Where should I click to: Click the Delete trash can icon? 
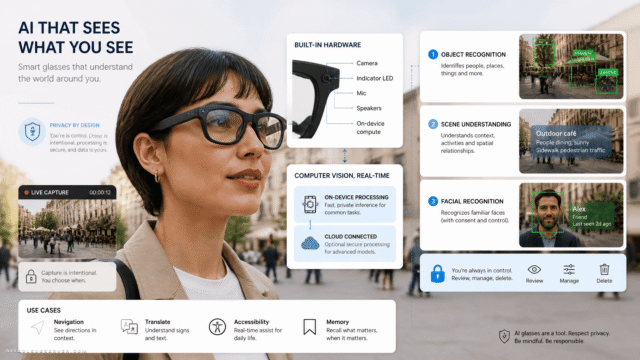click(x=604, y=269)
